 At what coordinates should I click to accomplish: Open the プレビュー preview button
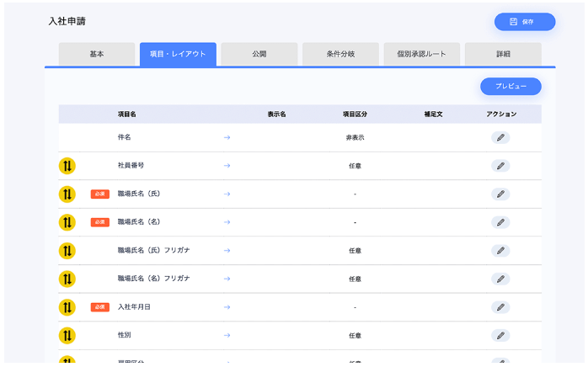tap(510, 86)
